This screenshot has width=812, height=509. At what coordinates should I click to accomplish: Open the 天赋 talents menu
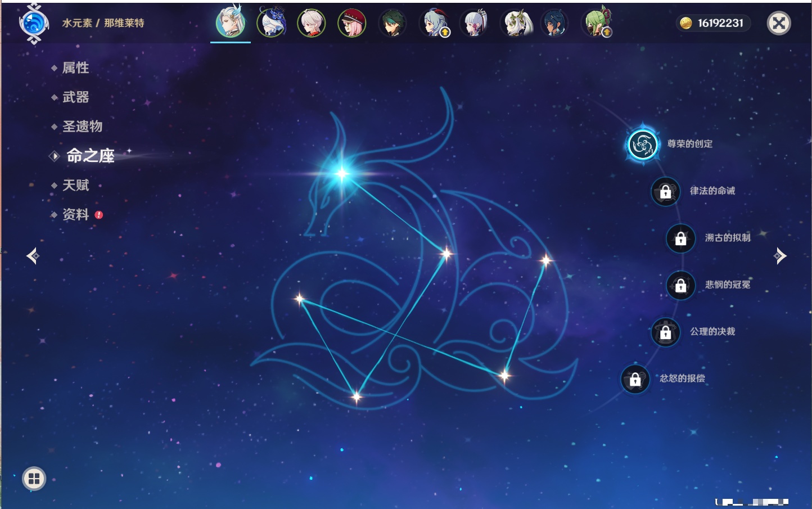coord(75,185)
